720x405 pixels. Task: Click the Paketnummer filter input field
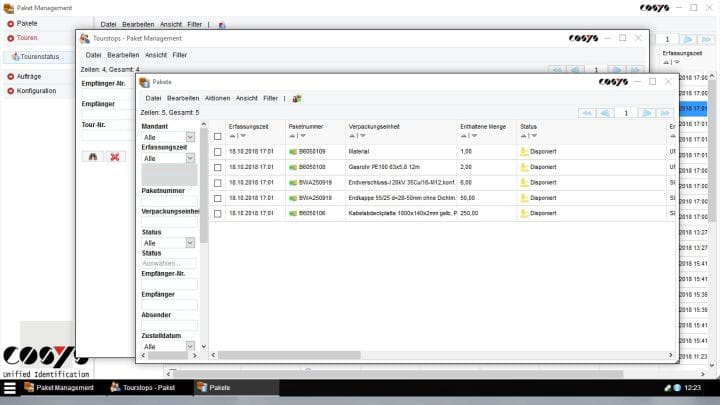[169, 201]
